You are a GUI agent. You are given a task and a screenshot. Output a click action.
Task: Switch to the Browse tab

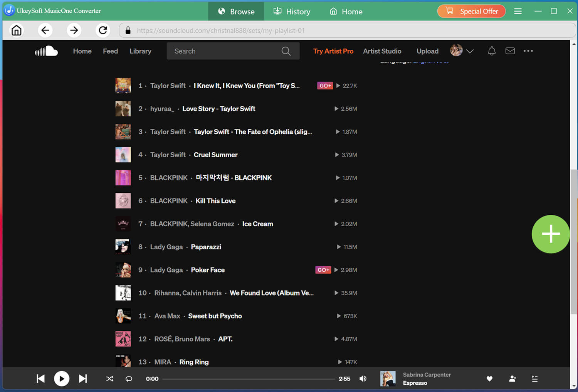tap(236, 12)
